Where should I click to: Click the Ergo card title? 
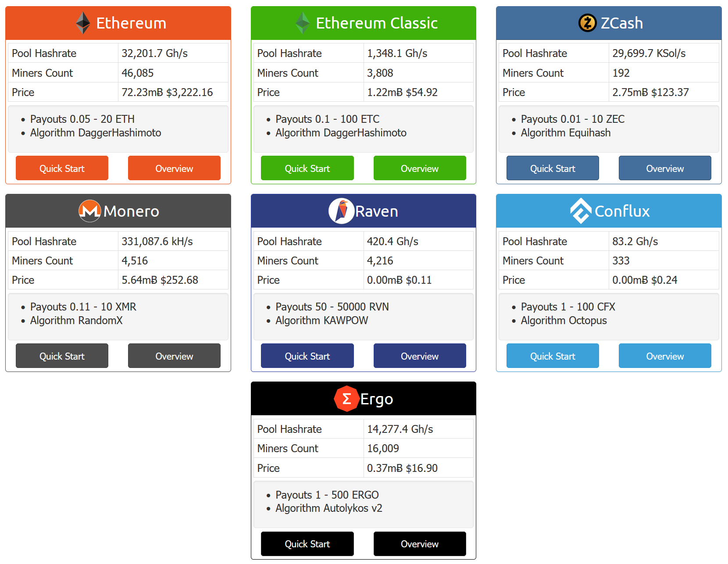point(377,399)
